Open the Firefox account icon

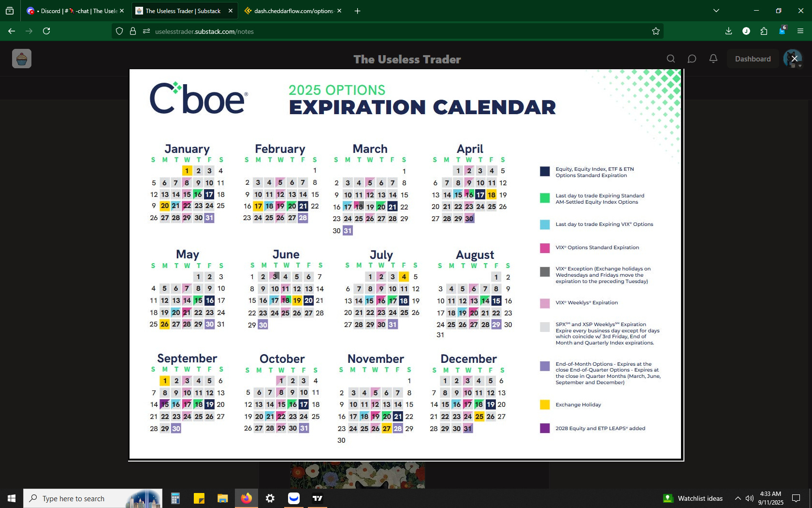(746, 31)
